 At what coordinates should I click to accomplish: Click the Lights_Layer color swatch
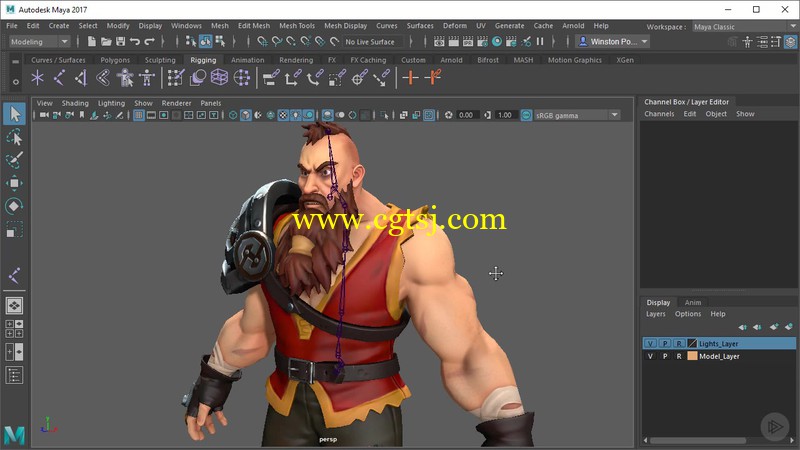pos(692,343)
